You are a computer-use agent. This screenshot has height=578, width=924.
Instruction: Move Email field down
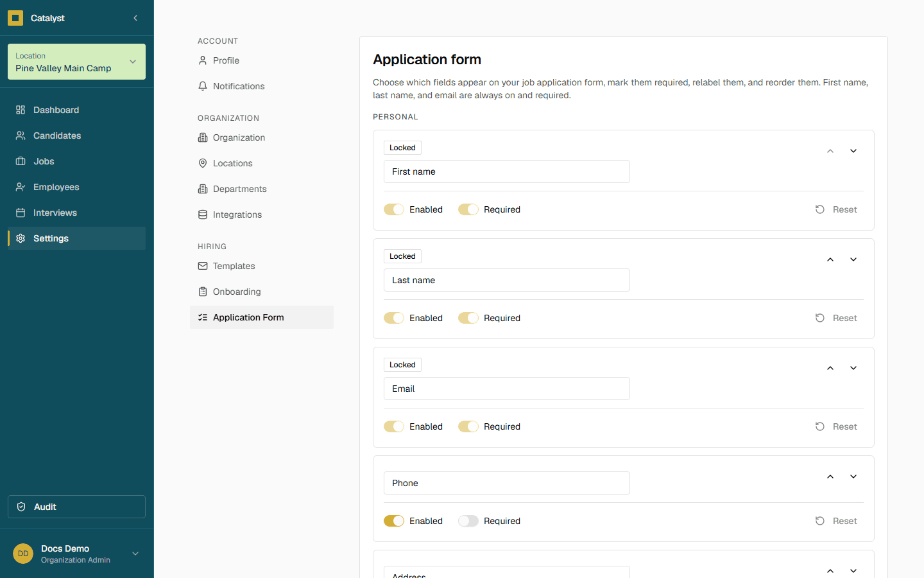coord(853,368)
